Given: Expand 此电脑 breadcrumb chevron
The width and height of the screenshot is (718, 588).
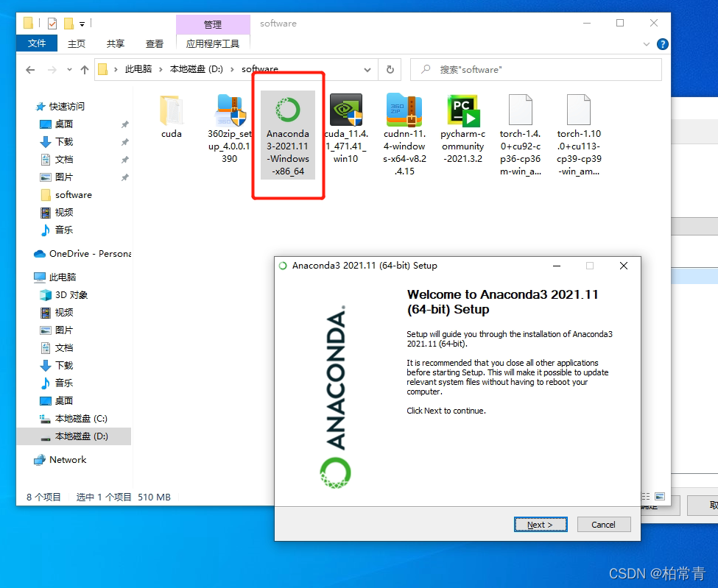Looking at the screenshot, I should (161, 70).
